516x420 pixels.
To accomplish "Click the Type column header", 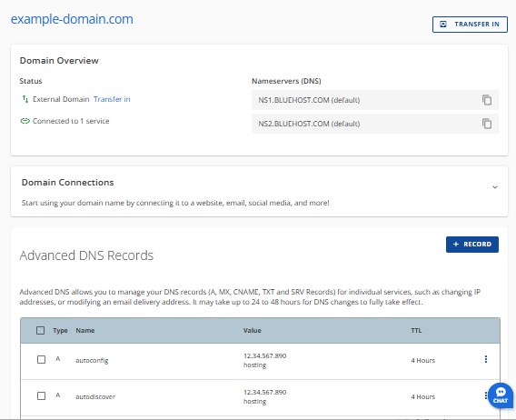I will pyautogui.click(x=60, y=330).
